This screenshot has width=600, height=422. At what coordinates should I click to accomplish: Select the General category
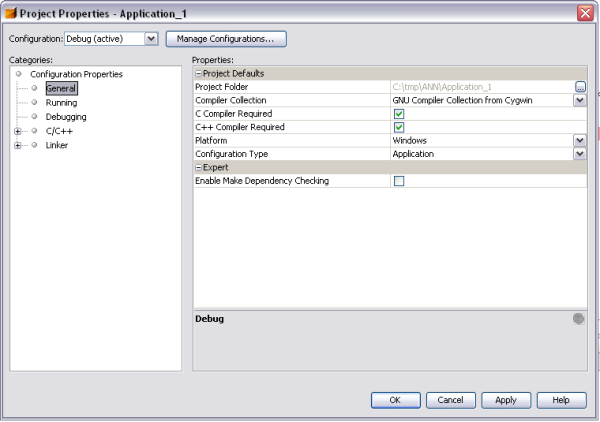click(x=61, y=88)
